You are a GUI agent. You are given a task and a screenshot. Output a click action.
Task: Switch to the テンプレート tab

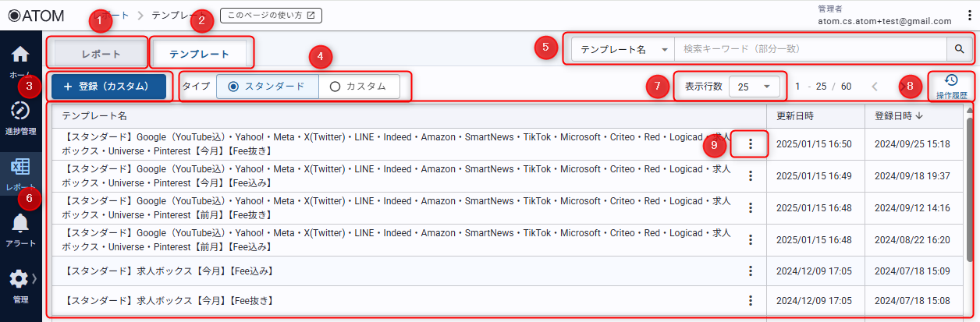(x=199, y=54)
